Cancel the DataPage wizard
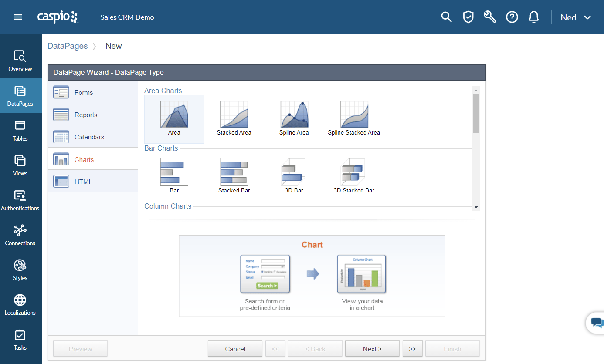The width and height of the screenshot is (604, 364). click(235, 348)
